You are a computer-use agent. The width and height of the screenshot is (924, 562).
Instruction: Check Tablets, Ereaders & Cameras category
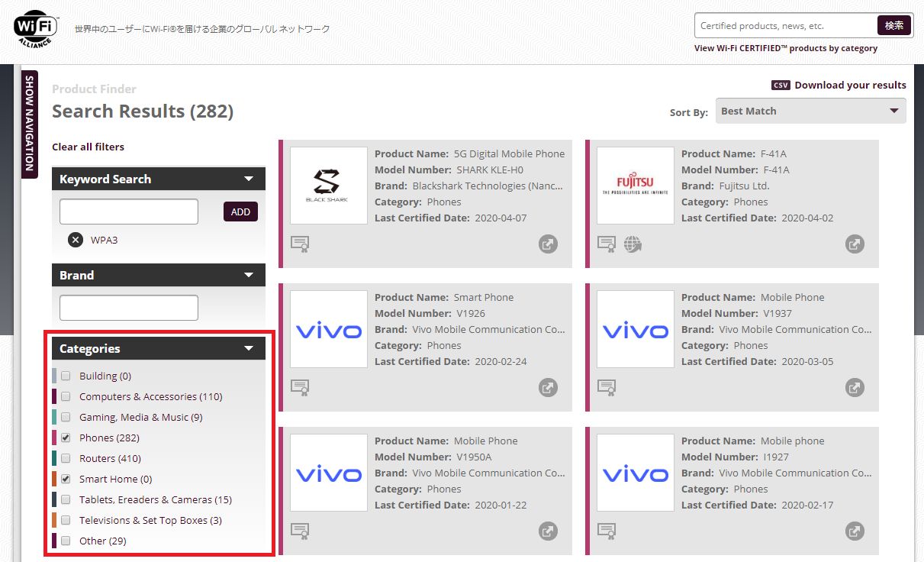click(x=66, y=499)
